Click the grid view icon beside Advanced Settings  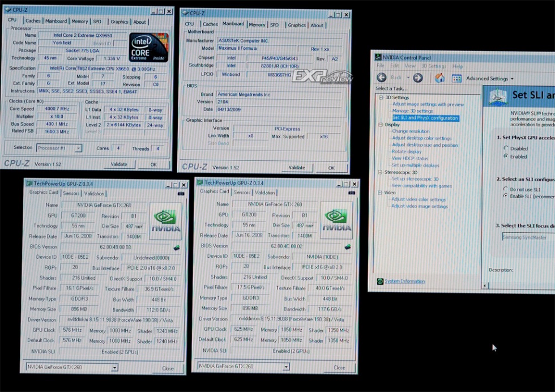pos(456,78)
